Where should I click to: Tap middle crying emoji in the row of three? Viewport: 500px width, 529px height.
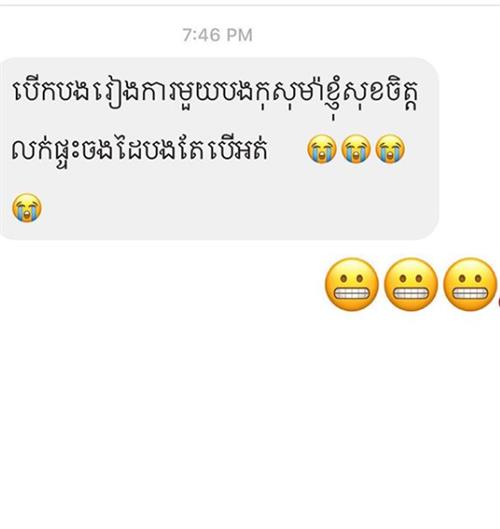(x=356, y=149)
